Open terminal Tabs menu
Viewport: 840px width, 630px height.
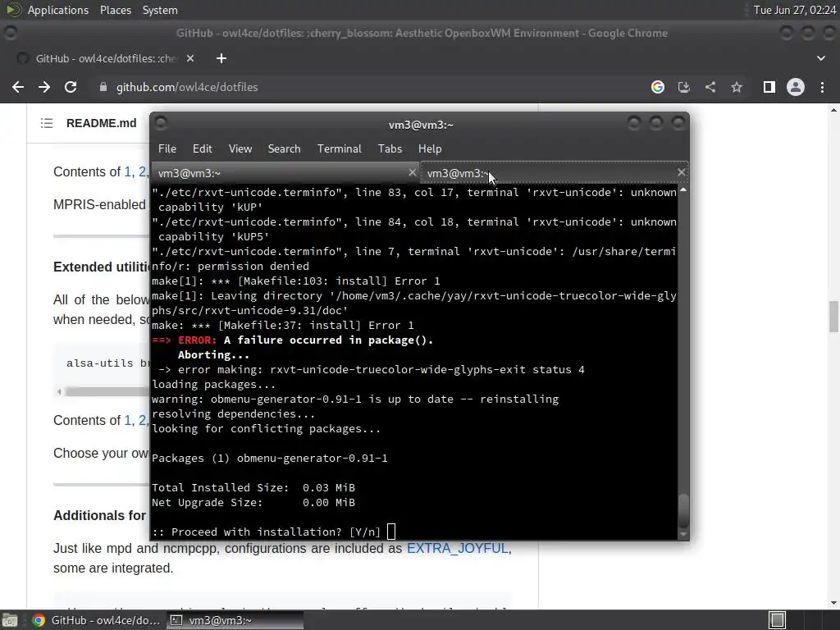390,149
